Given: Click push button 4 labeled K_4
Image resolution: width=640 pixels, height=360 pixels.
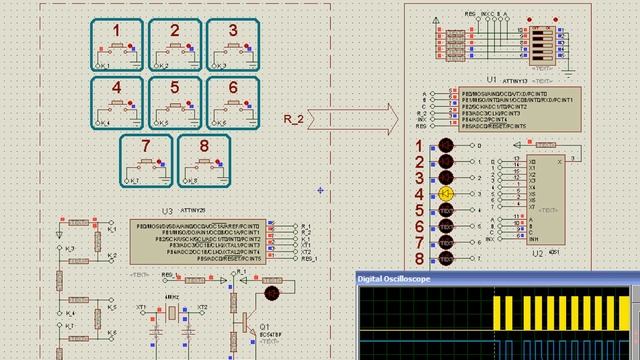Looking at the screenshot, I should [117, 103].
